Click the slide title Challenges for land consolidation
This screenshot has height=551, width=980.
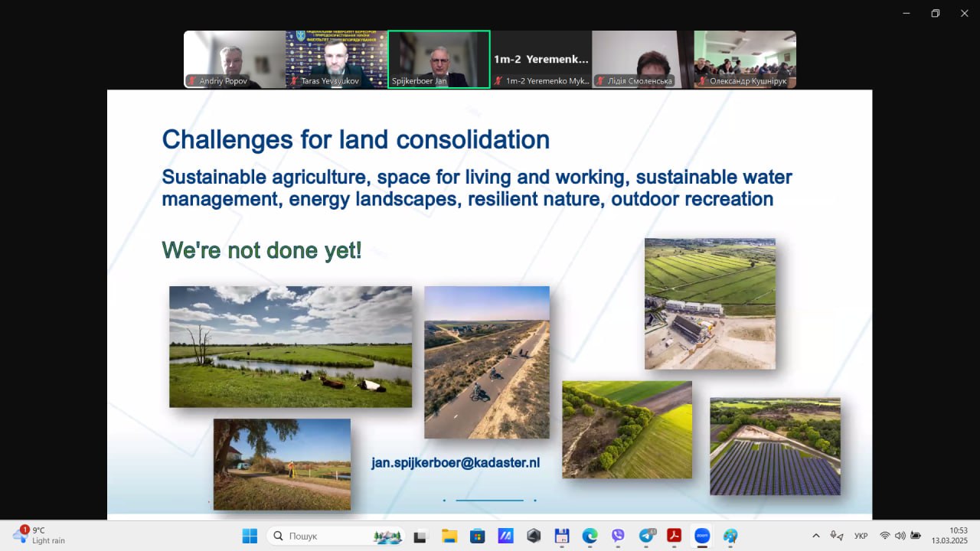[356, 139]
